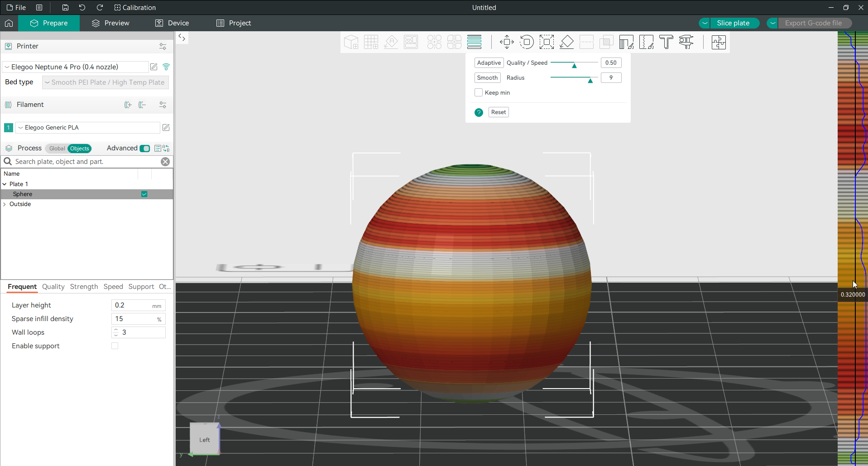Open the Bed type dropdown

(105, 82)
